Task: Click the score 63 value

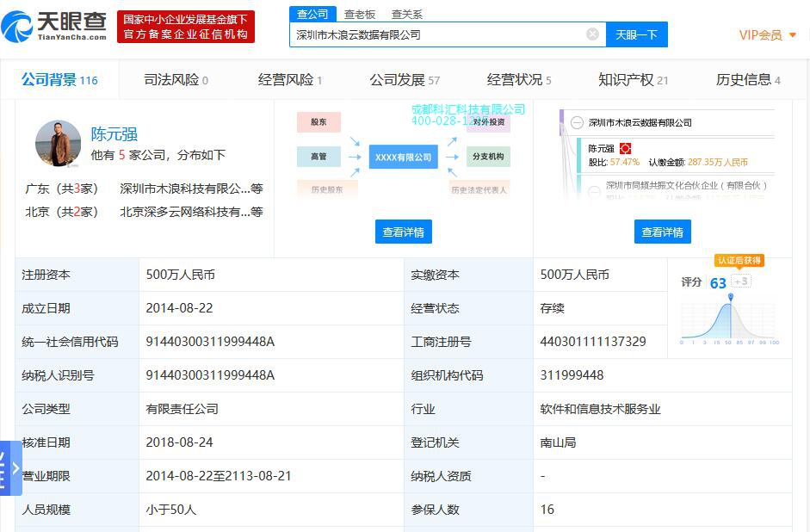Action: (x=718, y=283)
